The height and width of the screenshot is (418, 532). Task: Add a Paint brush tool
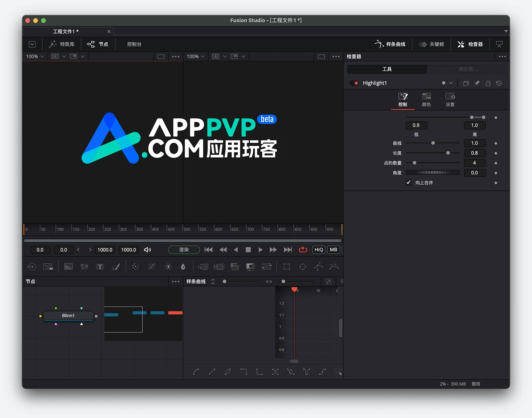point(116,267)
